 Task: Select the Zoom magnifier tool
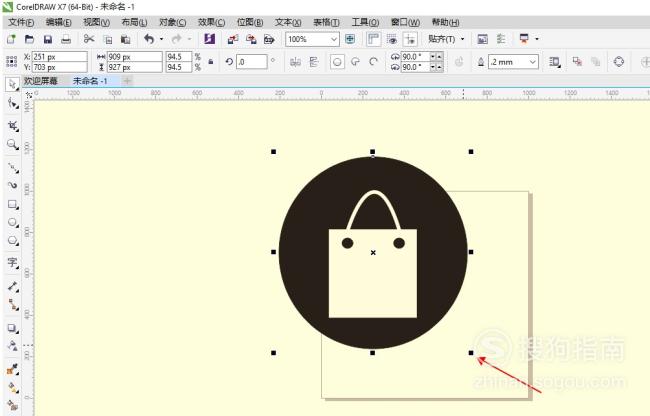coord(12,145)
